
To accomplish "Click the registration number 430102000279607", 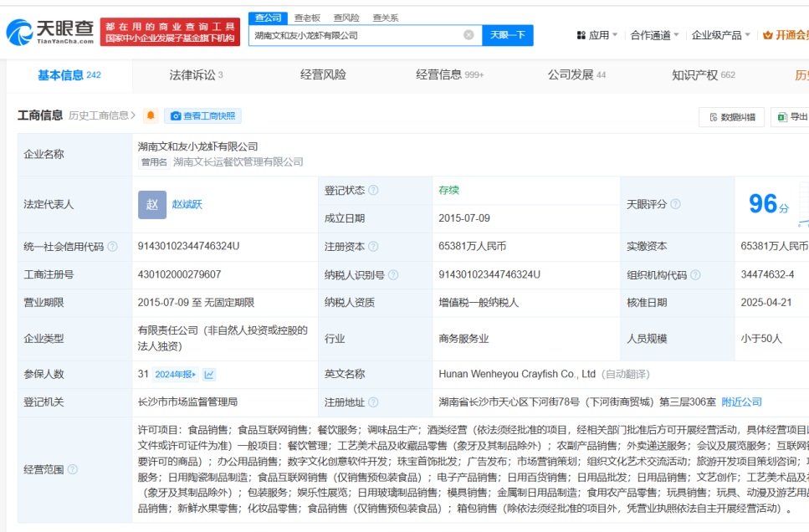I will pyautogui.click(x=179, y=274).
